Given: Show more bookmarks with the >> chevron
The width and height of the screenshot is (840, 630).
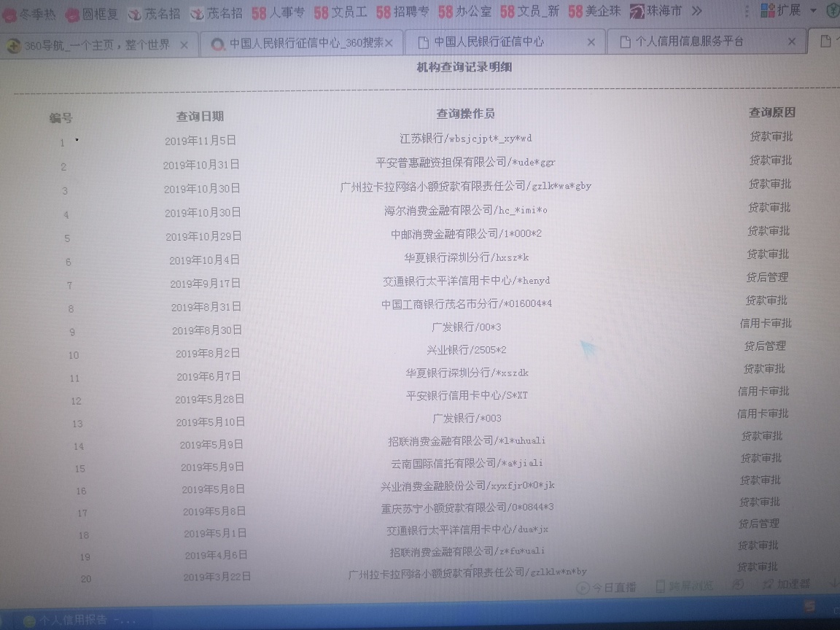Looking at the screenshot, I should point(696,11).
